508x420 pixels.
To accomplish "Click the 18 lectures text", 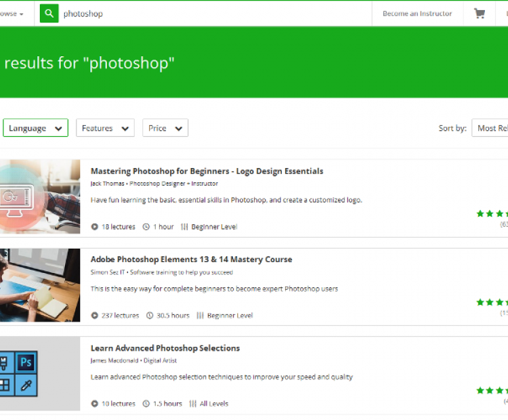I will point(119,227).
